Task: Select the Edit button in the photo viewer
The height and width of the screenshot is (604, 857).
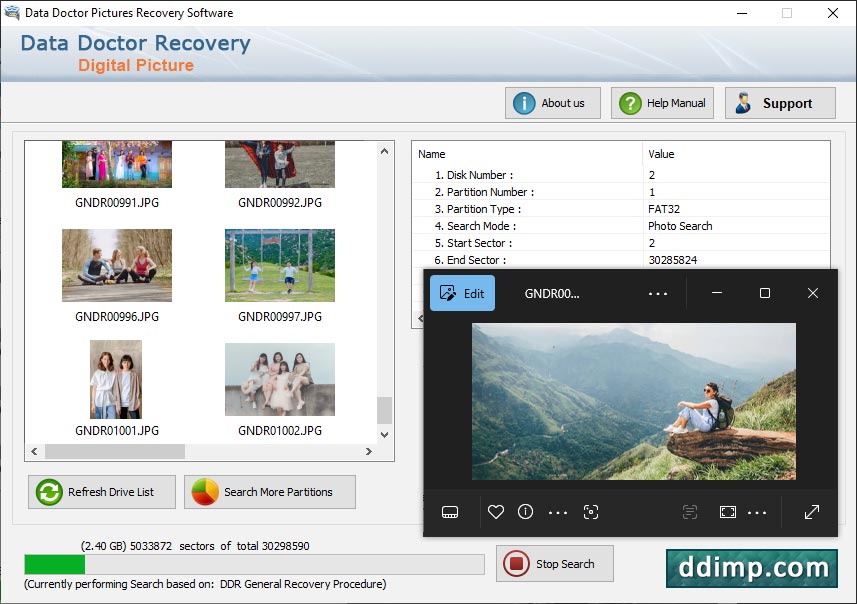Action: coord(461,293)
